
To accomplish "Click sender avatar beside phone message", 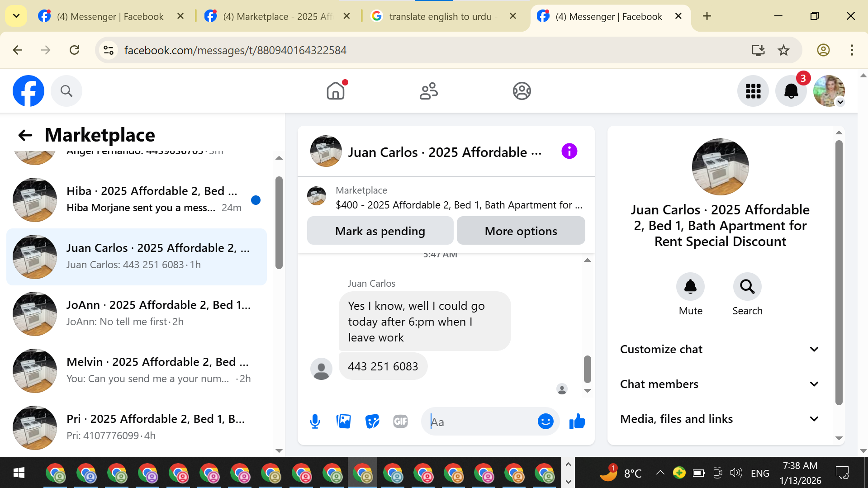I will [x=321, y=369].
